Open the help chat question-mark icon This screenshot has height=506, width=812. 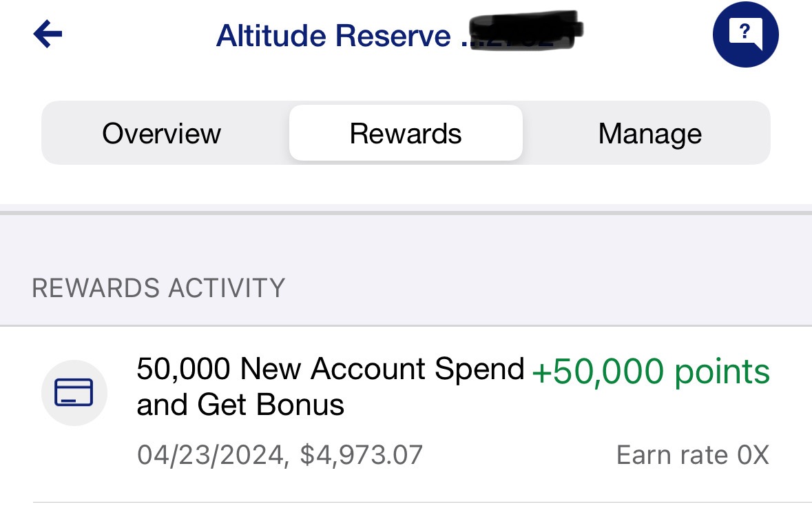pos(745,34)
